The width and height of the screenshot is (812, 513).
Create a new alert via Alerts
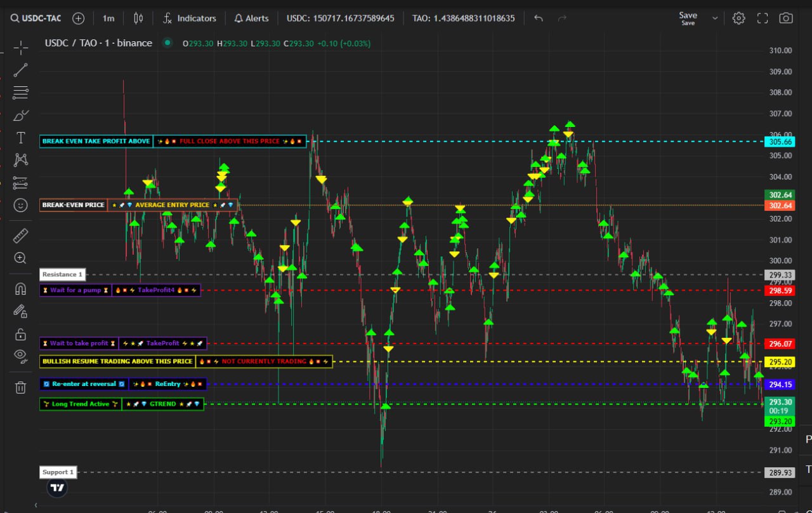point(251,18)
